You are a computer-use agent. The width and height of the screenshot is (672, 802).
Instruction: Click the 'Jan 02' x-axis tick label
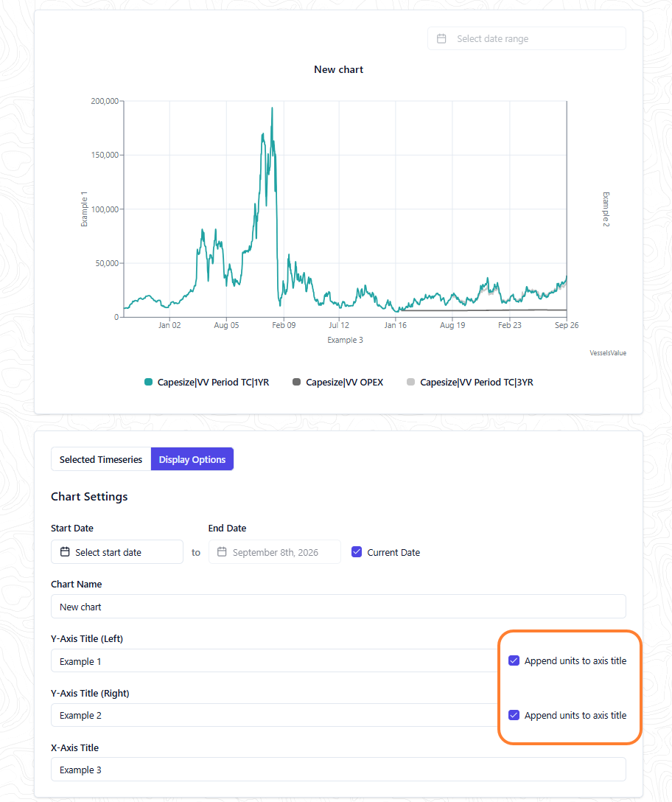point(169,325)
